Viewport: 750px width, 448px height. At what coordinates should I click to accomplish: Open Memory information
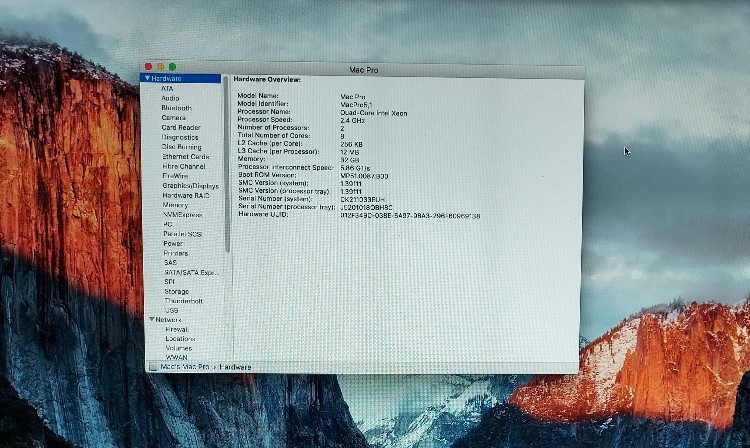175,205
